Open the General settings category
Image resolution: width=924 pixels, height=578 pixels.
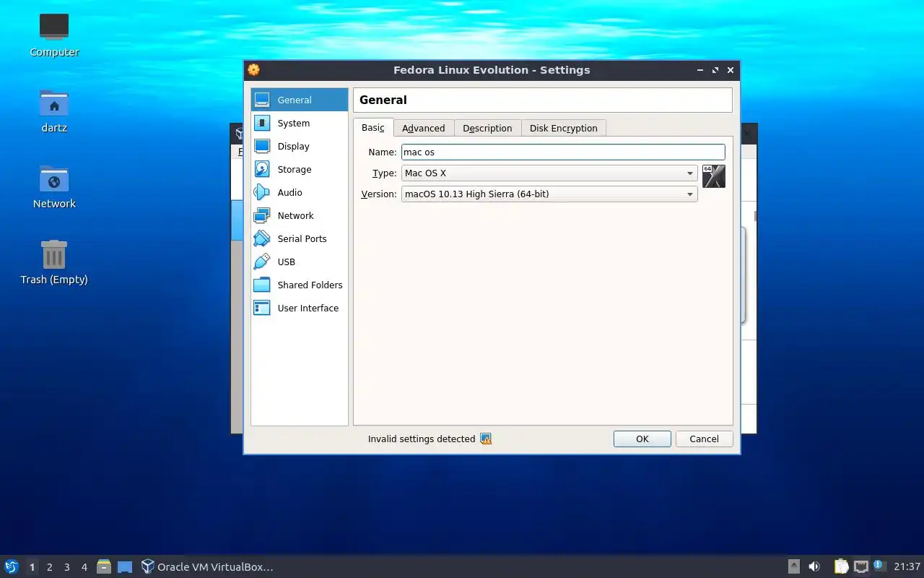click(299, 100)
